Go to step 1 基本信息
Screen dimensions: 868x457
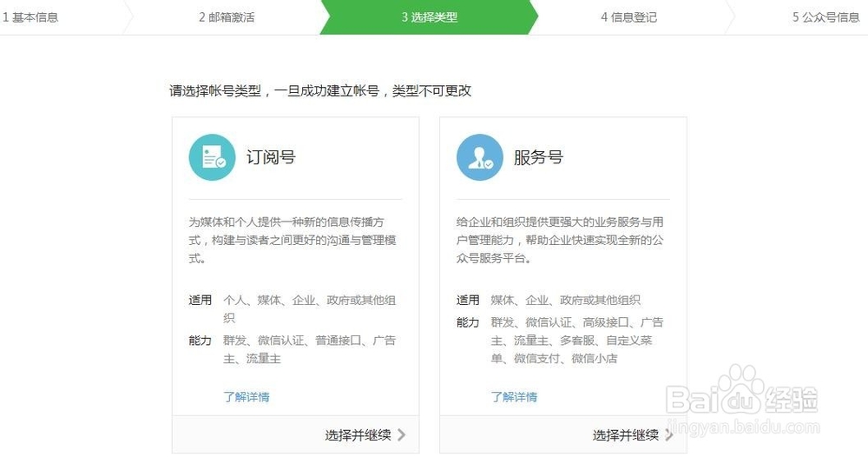30,17
